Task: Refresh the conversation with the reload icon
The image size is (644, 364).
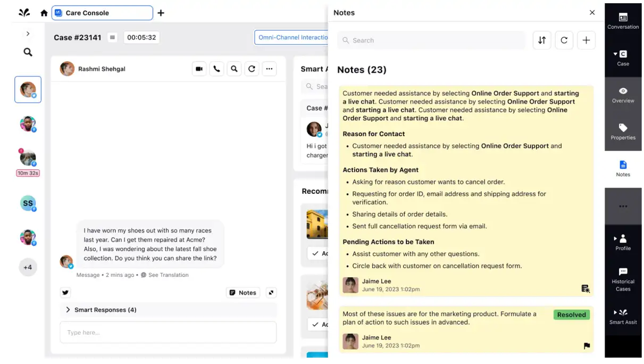Action: 252,68
